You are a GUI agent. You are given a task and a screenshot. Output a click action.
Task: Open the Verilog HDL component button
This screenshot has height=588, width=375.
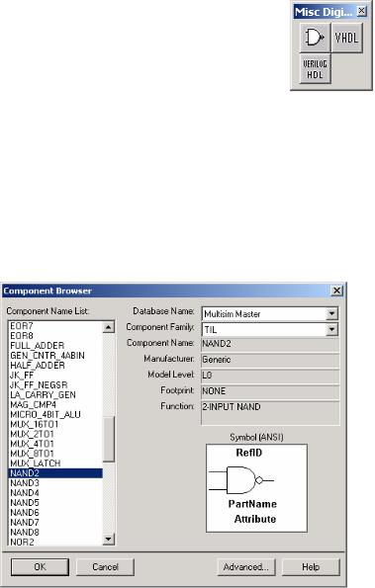pyautogui.click(x=315, y=68)
